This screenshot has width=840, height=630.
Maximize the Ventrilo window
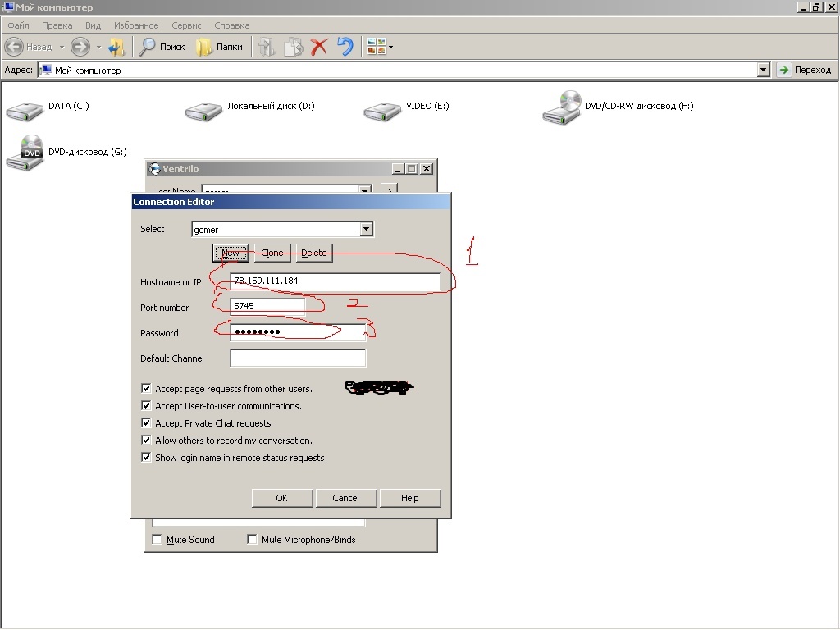pyautogui.click(x=412, y=169)
